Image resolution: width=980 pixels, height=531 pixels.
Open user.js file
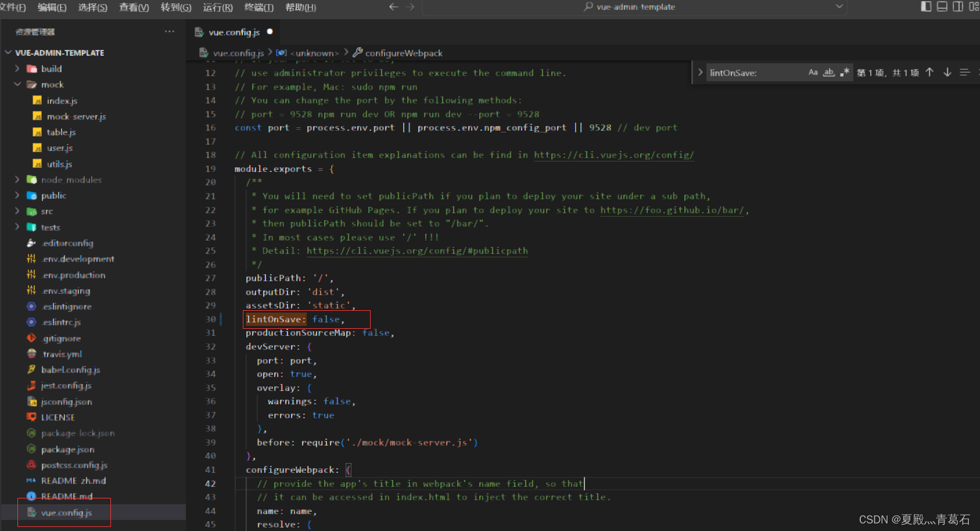59,148
